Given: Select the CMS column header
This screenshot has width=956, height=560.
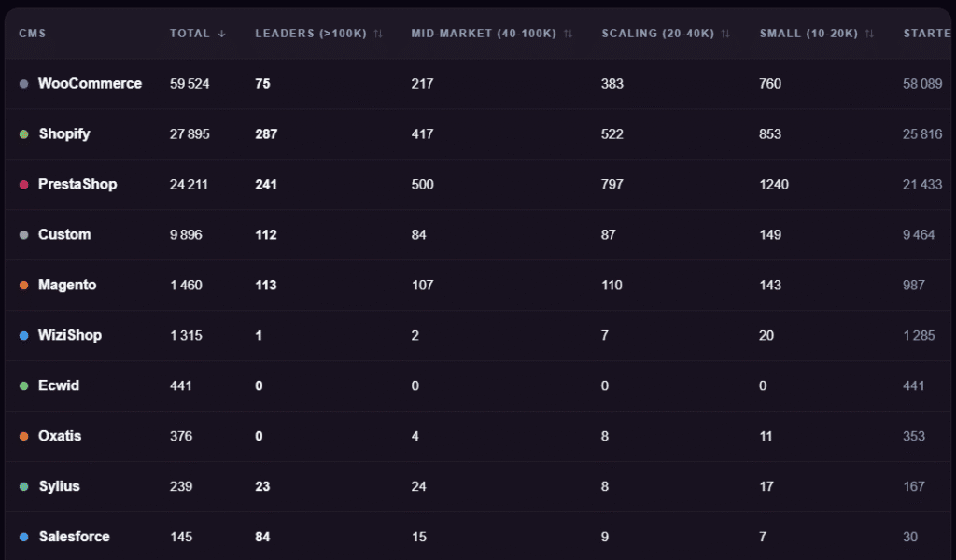Looking at the screenshot, I should [x=32, y=34].
